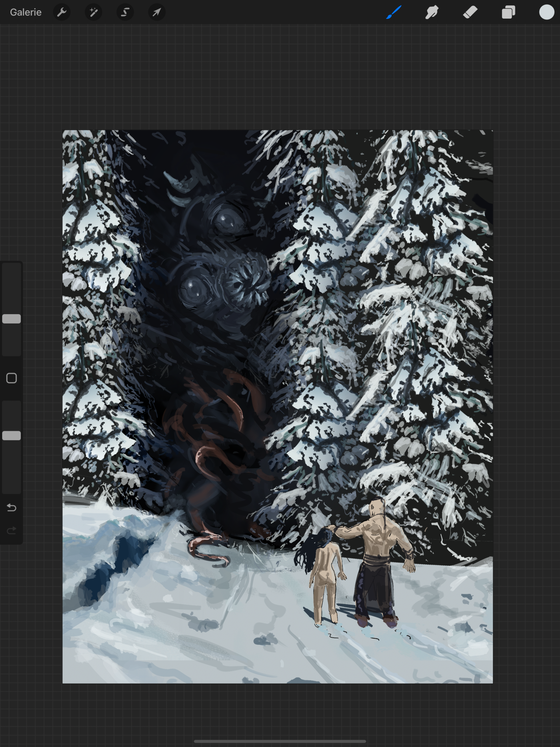Open the Layers panel
Image resolution: width=560 pixels, height=747 pixels.
pos(508,12)
